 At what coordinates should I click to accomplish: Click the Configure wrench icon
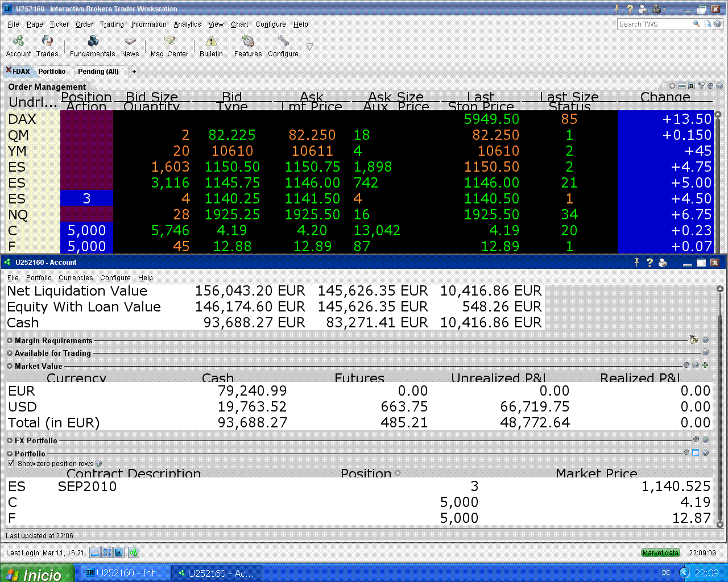point(283,41)
